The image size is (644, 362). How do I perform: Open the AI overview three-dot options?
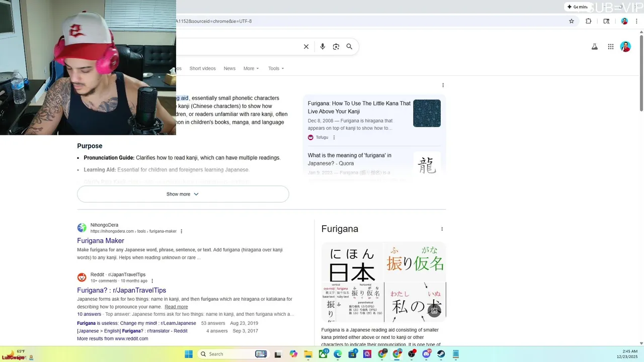(x=443, y=85)
